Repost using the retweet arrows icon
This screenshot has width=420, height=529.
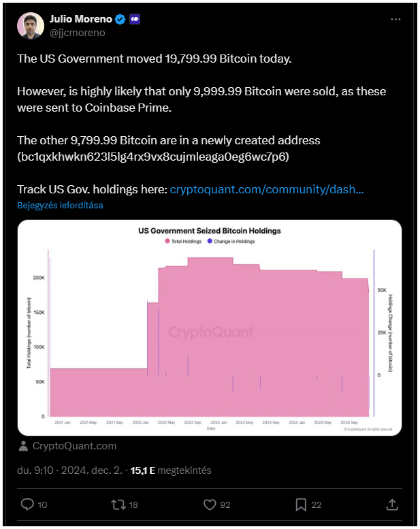pyautogui.click(x=118, y=504)
